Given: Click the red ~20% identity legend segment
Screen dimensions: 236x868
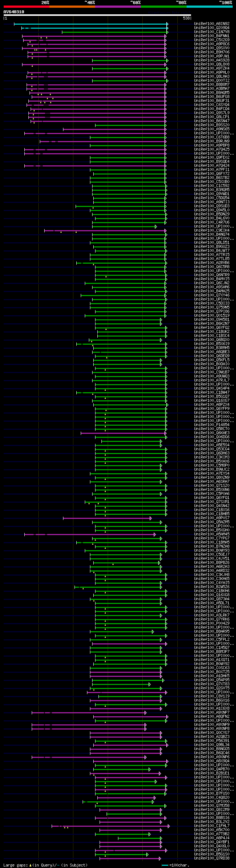Looking at the screenshot, I should (x=26, y=7).
